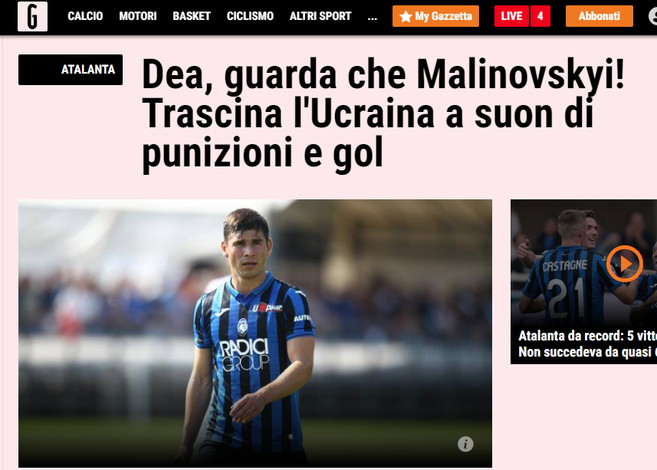Open the Castagne number 21 video thumbnail
The image size is (657, 470).
pos(584,263)
